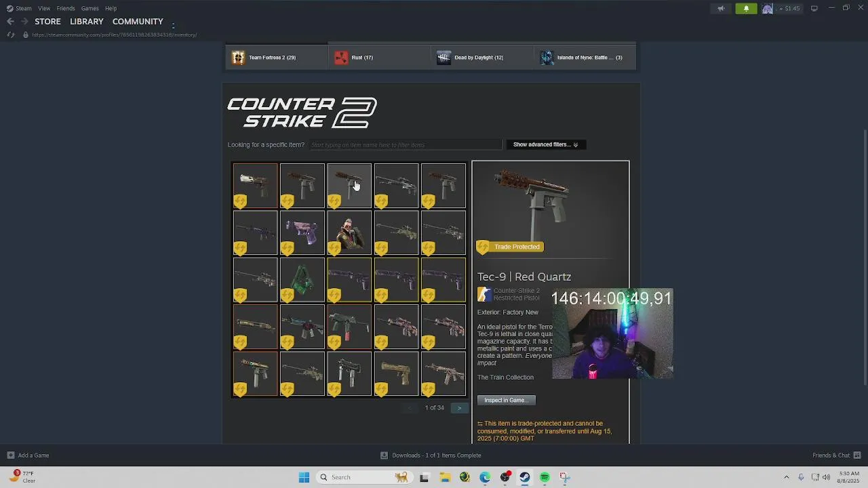The image size is (868, 488).
Task: Switch to Rust (17) inventory tab
Action: pos(379,58)
